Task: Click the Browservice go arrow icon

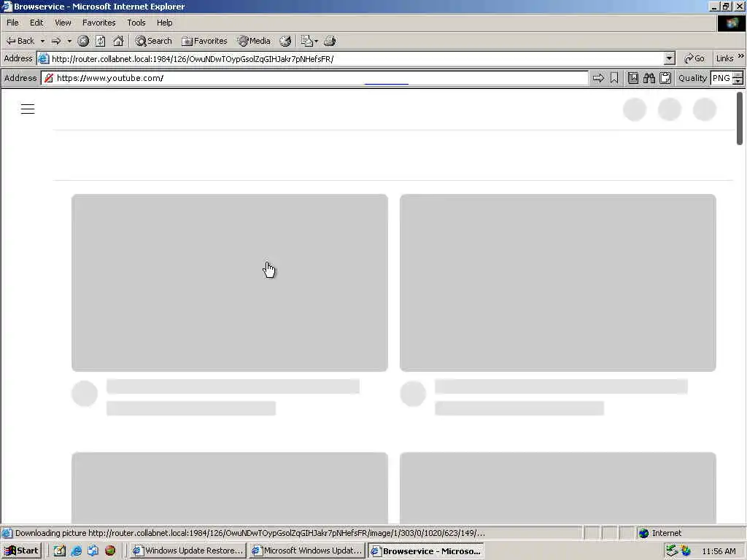Action: (x=598, y=78)
